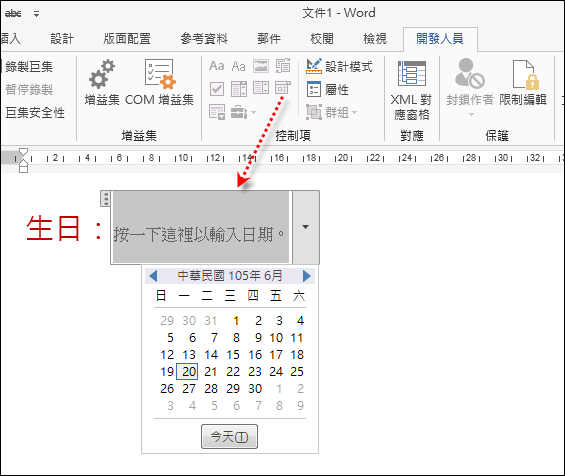Open the 增益集 add-ins gear icon

(102, 83)
